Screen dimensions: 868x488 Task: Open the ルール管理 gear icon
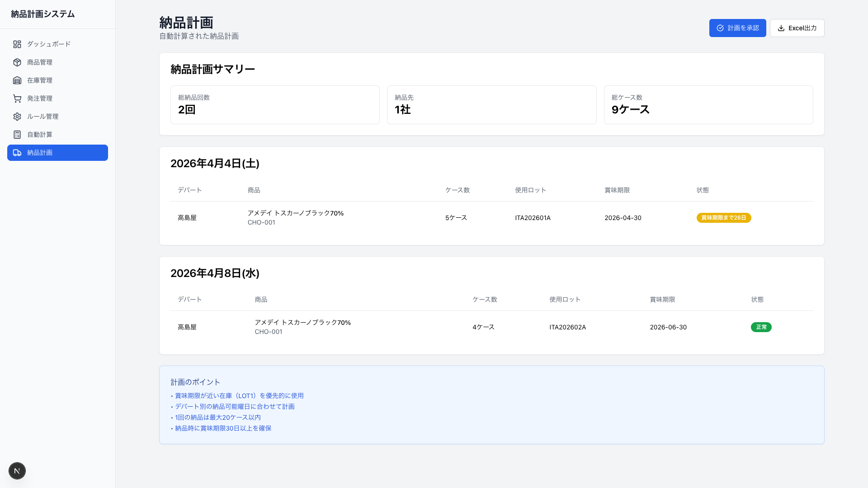17,116
